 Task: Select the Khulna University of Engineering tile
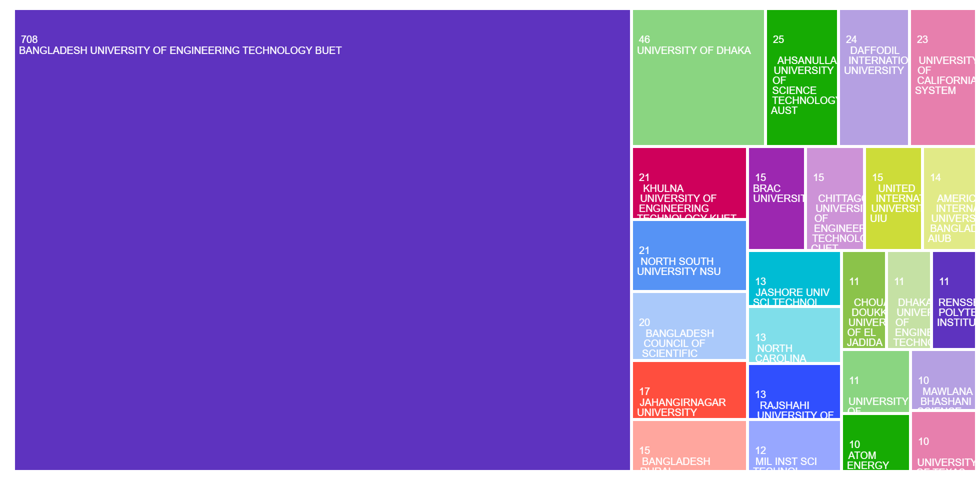tap(689, 183)
